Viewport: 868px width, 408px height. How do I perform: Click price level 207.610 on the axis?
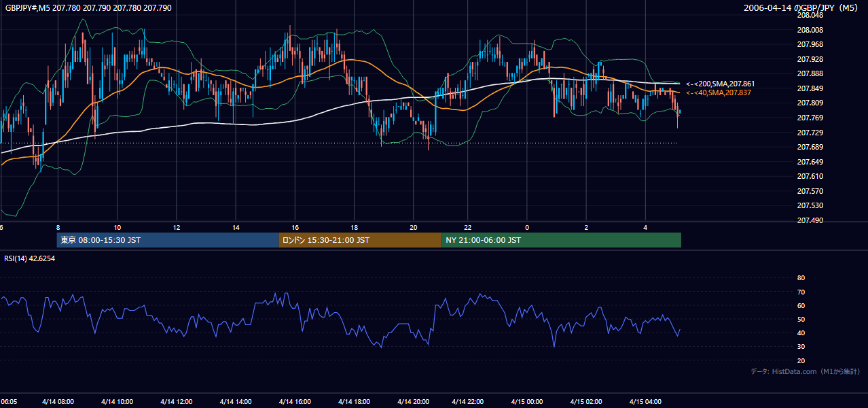(x=809, y=176)
